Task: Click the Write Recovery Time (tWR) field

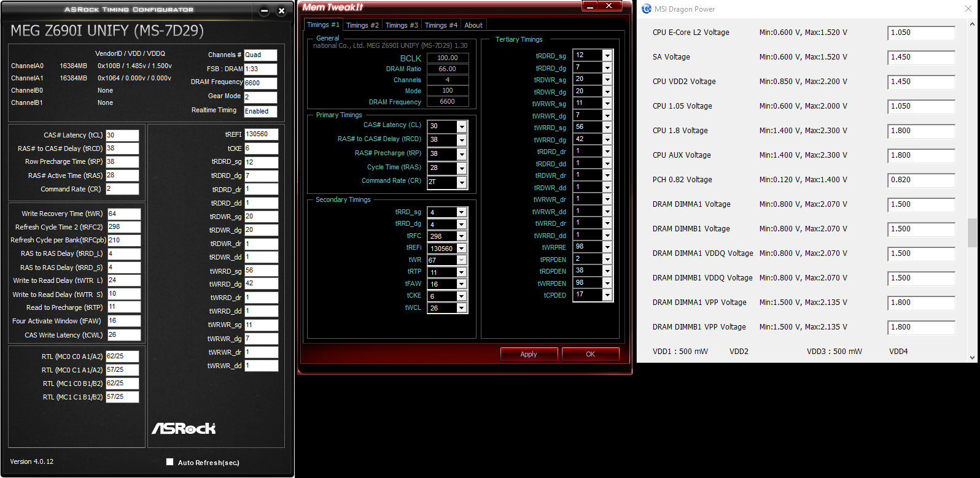Action: click(124, 214)
